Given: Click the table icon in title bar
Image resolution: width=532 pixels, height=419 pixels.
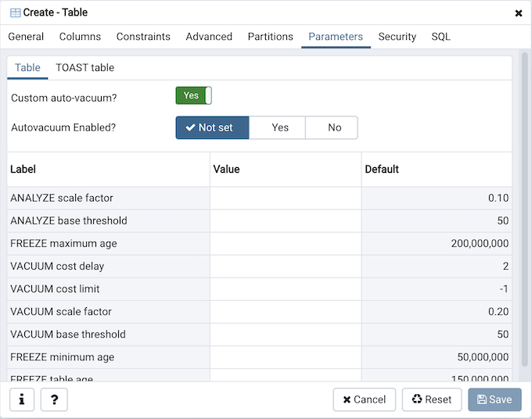Looking at the screenshot, I should click(16, 13).
